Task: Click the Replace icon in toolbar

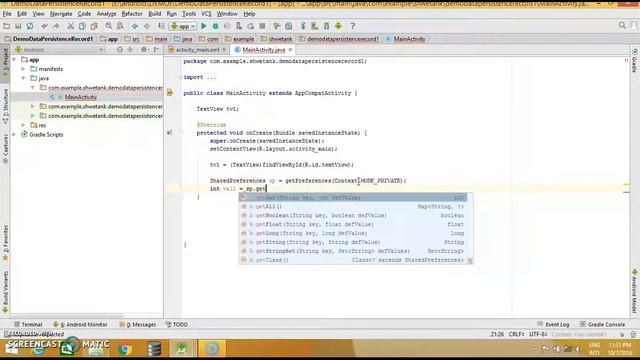Action: pos(120,26)
